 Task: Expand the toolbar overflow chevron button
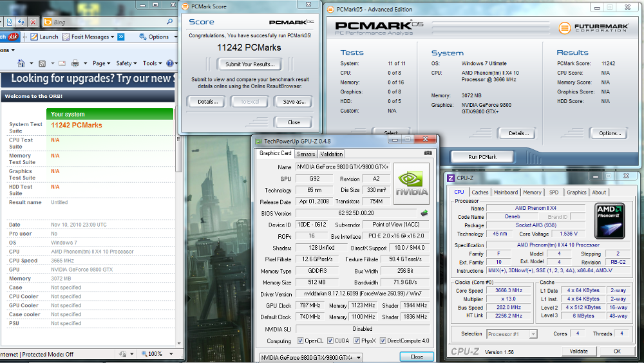tap(121, 37)
